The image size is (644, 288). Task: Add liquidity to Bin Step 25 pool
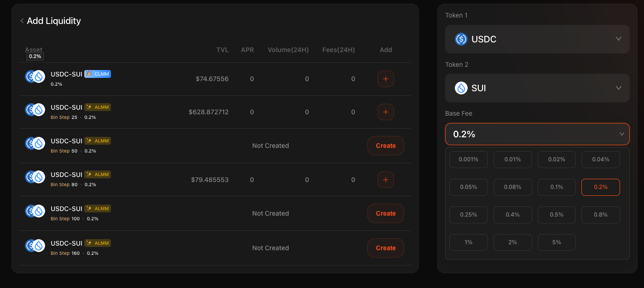(385, 112)
